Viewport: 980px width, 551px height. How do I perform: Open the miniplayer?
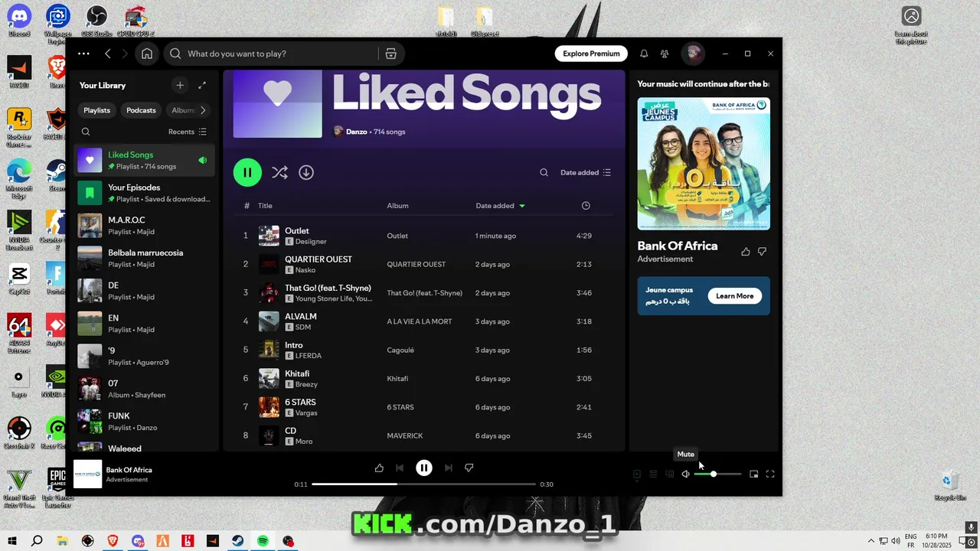pyautogui.click(x=754, y=474)
